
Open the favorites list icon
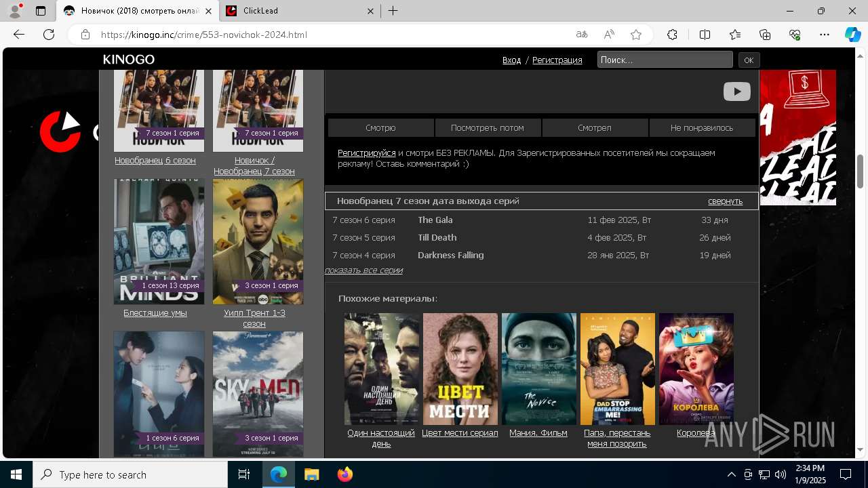pos(735,35)
